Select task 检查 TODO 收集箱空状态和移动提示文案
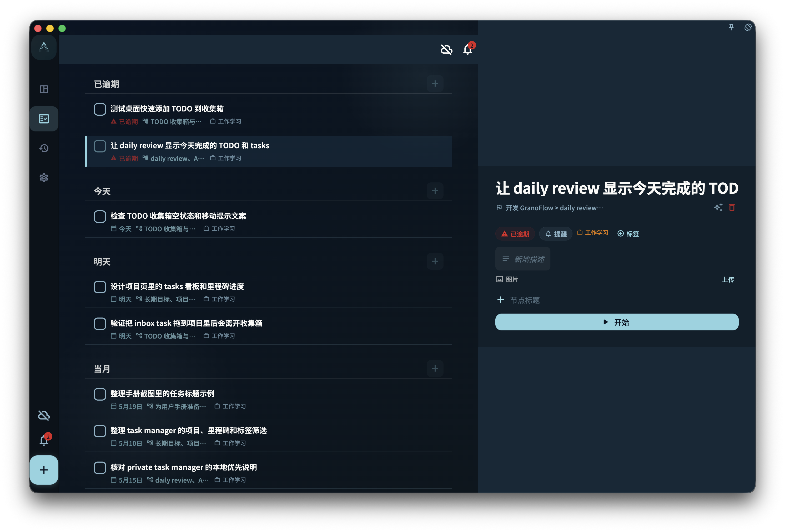The width and height of the screenshot is (785, 532). pos(269,221)
